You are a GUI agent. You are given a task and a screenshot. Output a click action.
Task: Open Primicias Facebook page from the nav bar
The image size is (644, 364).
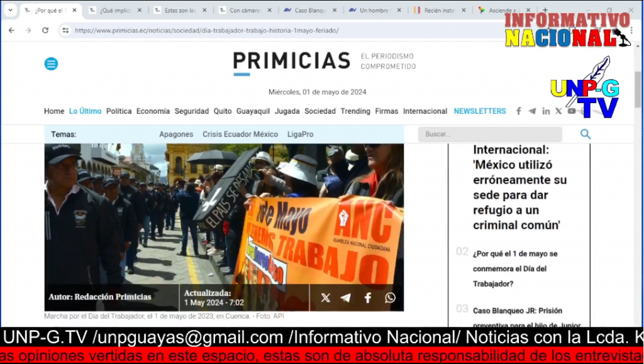coord(519,111)
